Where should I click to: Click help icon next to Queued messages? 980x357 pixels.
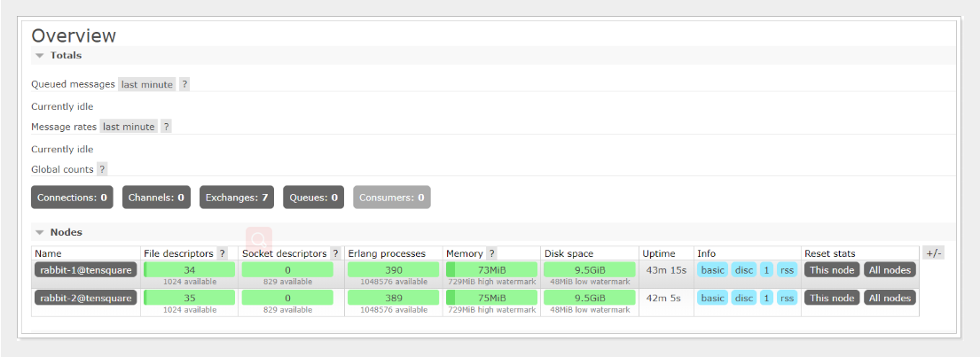pos(184,84)
